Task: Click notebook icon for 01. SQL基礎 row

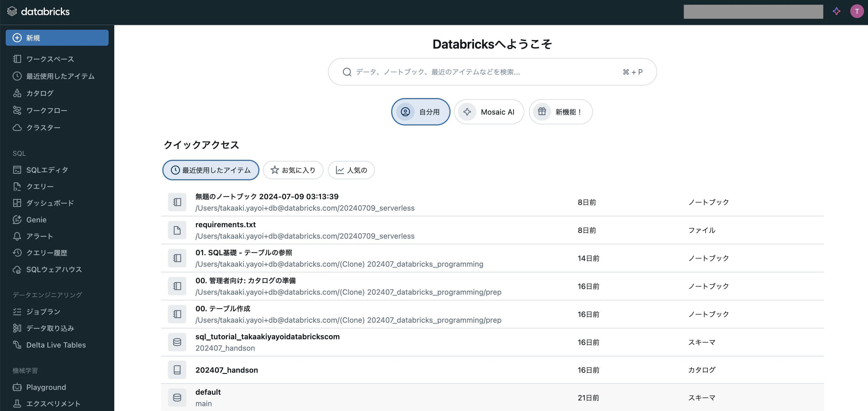Action: pyautogui.click(x=177, y=258)
